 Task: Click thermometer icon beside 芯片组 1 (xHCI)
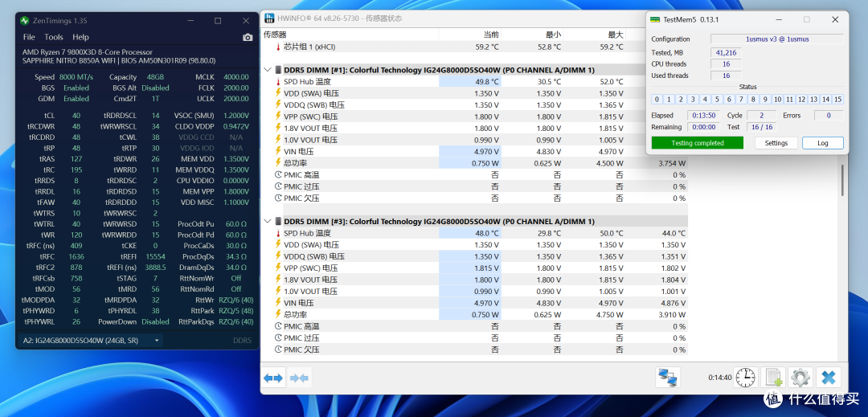click(278, 47)
